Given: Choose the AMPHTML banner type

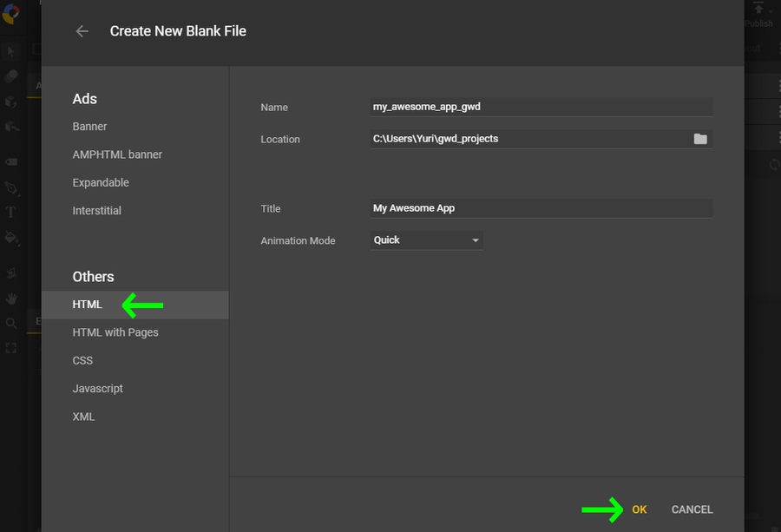Looking at the screenshot, I should point(117,154).
